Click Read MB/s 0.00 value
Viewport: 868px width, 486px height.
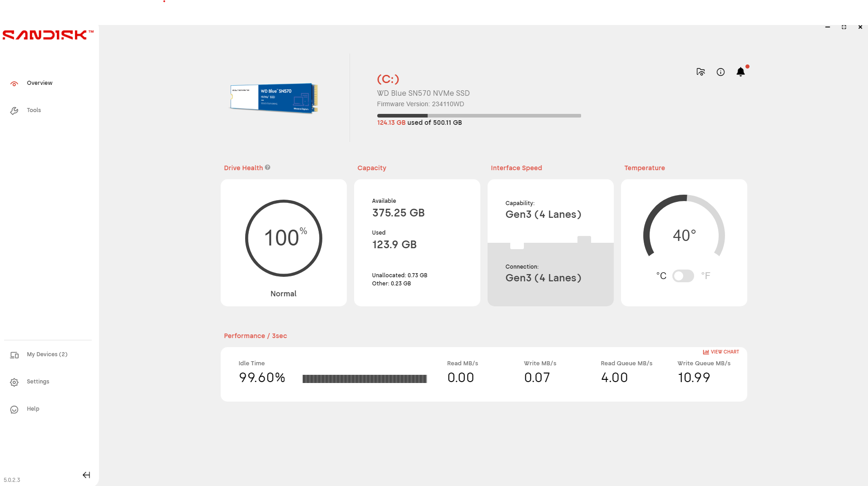pyautogui.click(x=460, y=378)
